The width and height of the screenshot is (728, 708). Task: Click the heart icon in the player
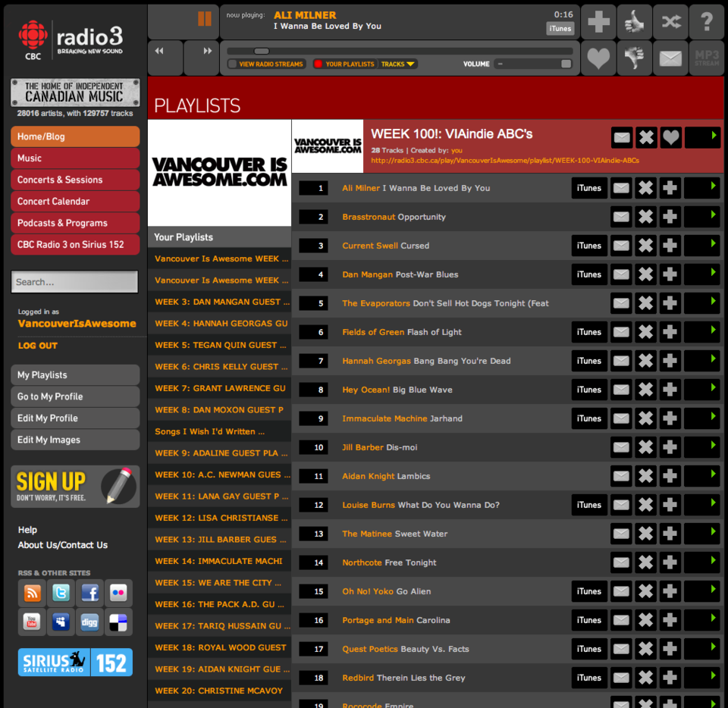598,58
